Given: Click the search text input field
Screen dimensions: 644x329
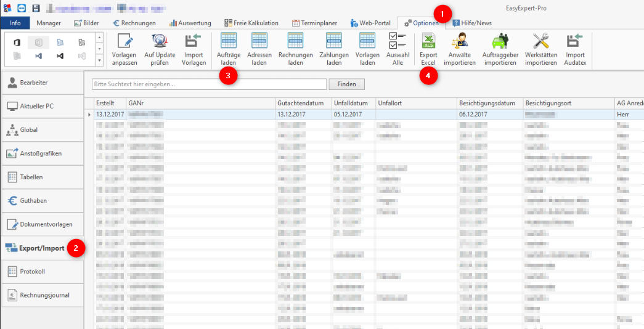Looking at the screenshot, I should tap(209, 84).
